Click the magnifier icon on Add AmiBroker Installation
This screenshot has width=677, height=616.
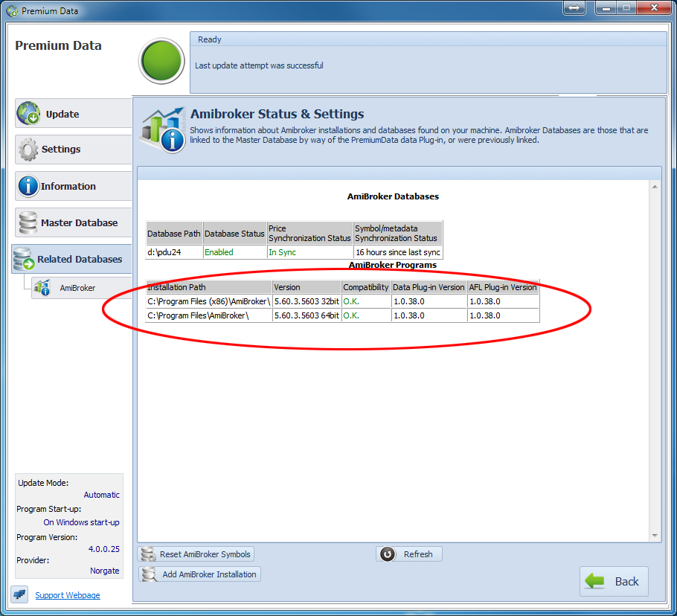click(x=149, y=574)
